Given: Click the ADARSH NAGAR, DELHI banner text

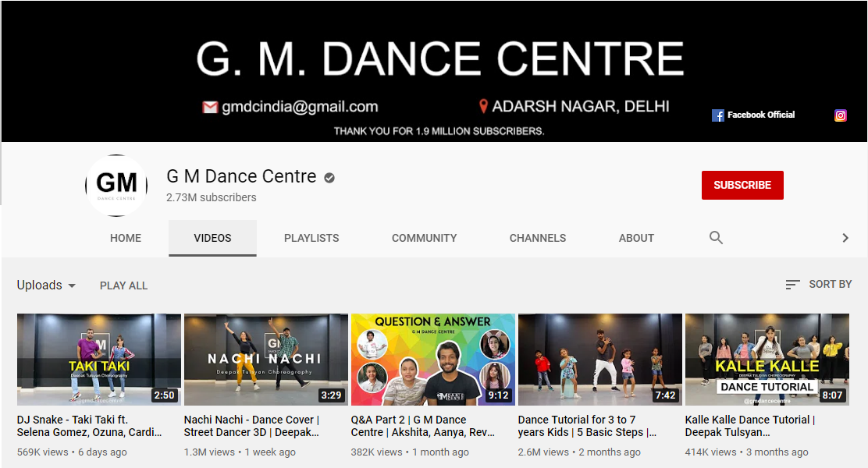Looking at the screenshot, I should [x=581, y=106].
